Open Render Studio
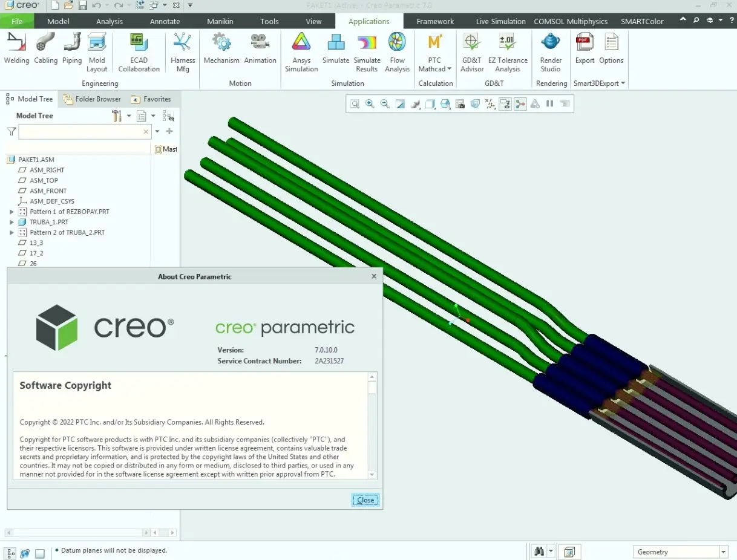Screen dimensions: 737x560 551,53
